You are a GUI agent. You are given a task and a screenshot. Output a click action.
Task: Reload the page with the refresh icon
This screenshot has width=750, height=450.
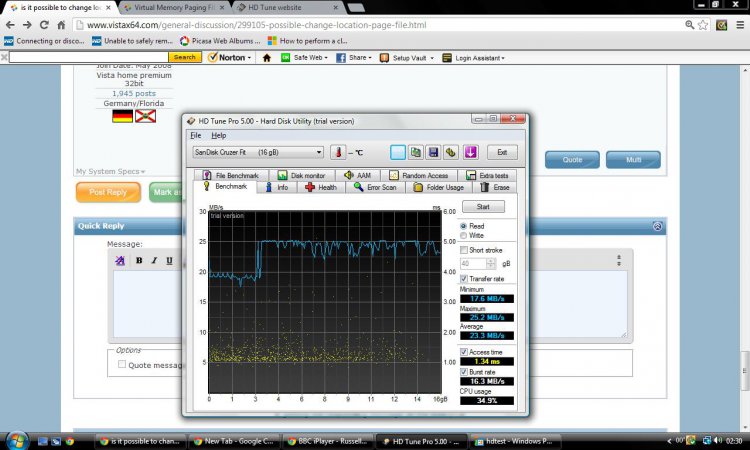pyautogui.click(x=44, y=25)
